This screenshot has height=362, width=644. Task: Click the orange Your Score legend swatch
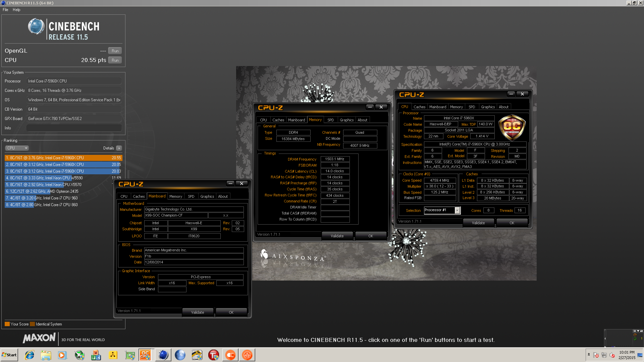pyautogui.click(x=7, y=324)
